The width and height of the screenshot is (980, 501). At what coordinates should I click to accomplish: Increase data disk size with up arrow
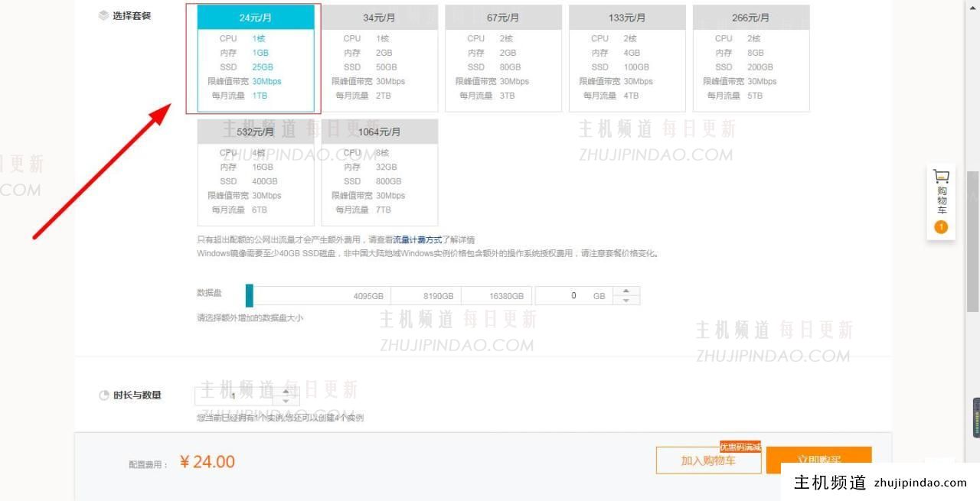626,291
